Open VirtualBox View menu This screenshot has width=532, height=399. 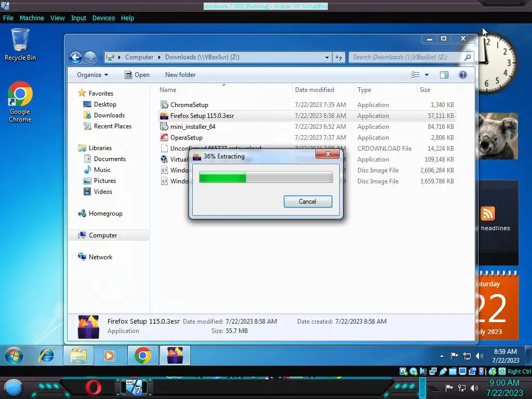tap(57, 18)
